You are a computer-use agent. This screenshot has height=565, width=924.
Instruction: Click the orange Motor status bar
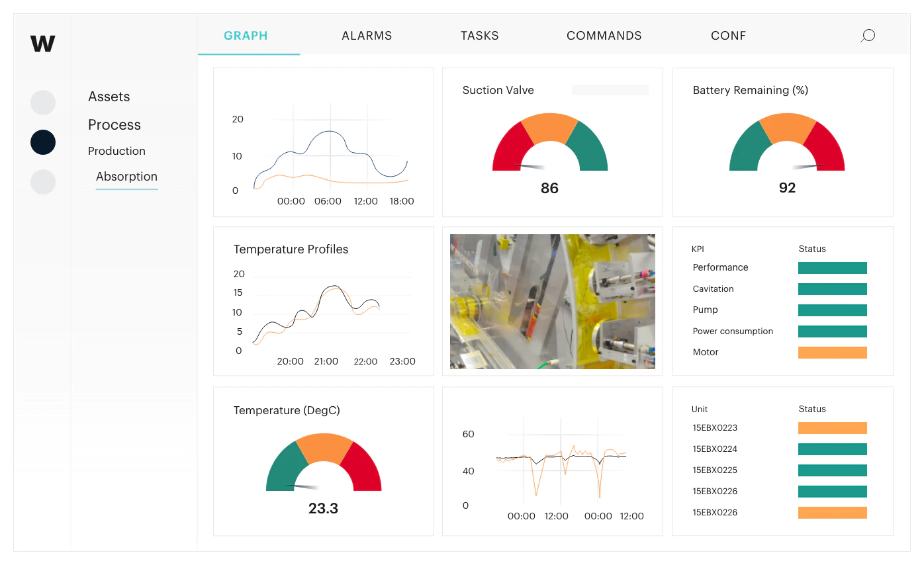833,353
